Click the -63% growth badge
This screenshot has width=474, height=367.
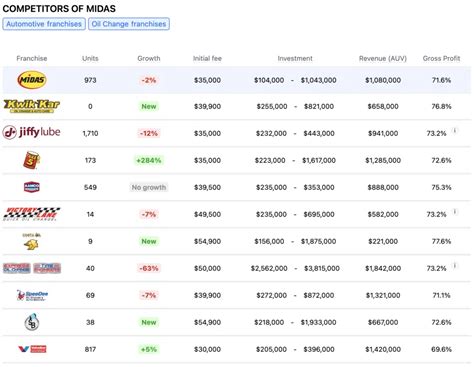click(x=149, y=268)
